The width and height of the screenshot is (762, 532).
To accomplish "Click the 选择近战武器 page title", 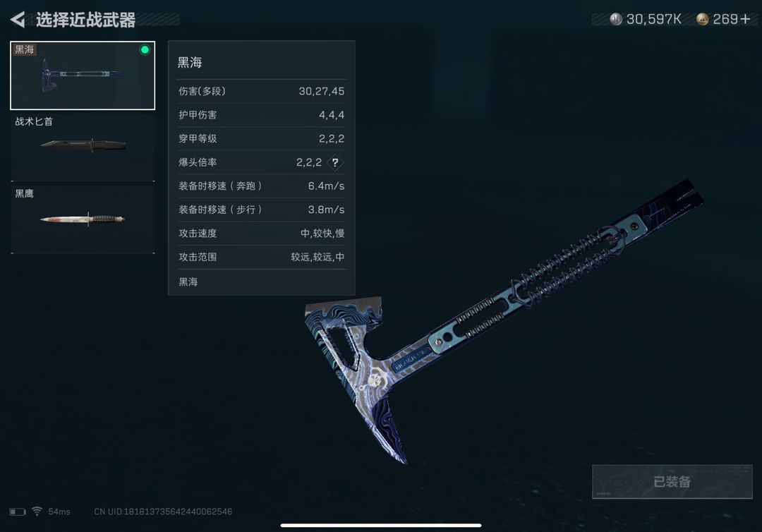I will [85, 20].
